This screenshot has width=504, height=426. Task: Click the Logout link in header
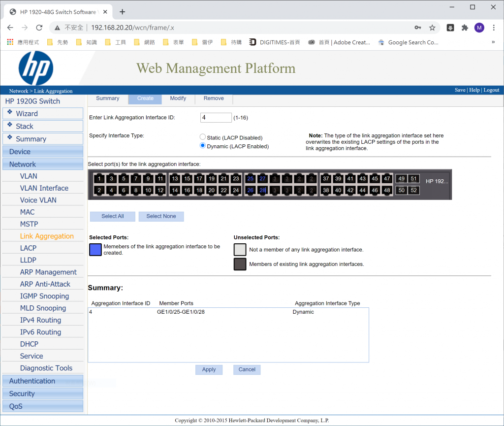coord(492,90)
